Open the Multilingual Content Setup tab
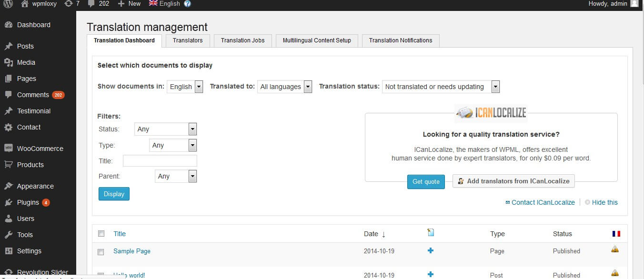Screen dimensions: 644x279 317,40
